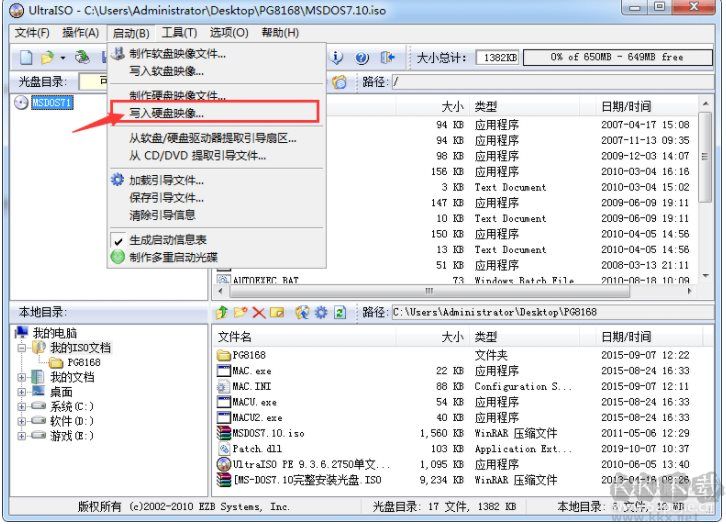The width and height of the screenshot is (726, 524).
Task: Click the Help question mark toolbar icon
Action: pyautogui.click(x=362, y=58)
